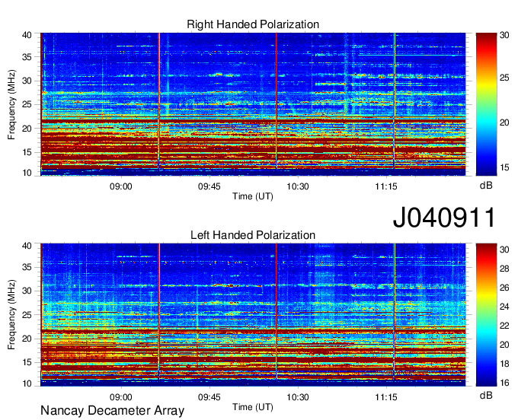This screenshot has width=518, height=420.
Task: Click the 'Right Handed Polarization' plot title
Action: point(253,24)
